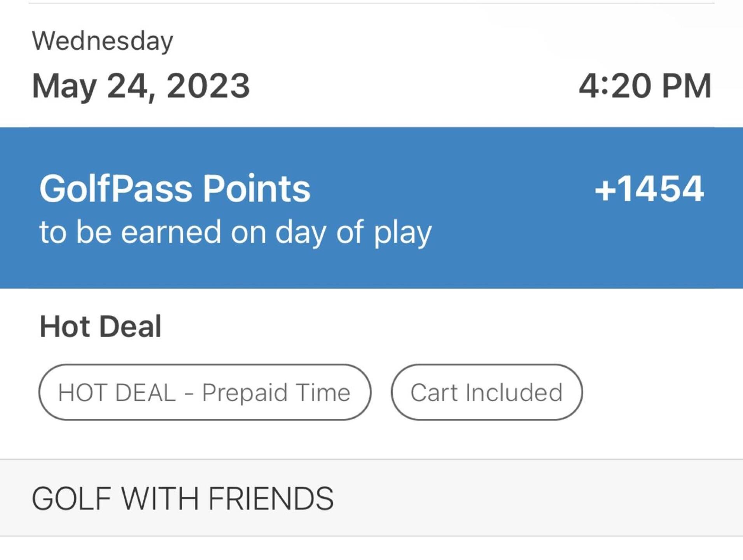Viewport: 743px width, 560px height.
Task: Click the word "Included" in the tag
Action: click(x=514, y=392)
